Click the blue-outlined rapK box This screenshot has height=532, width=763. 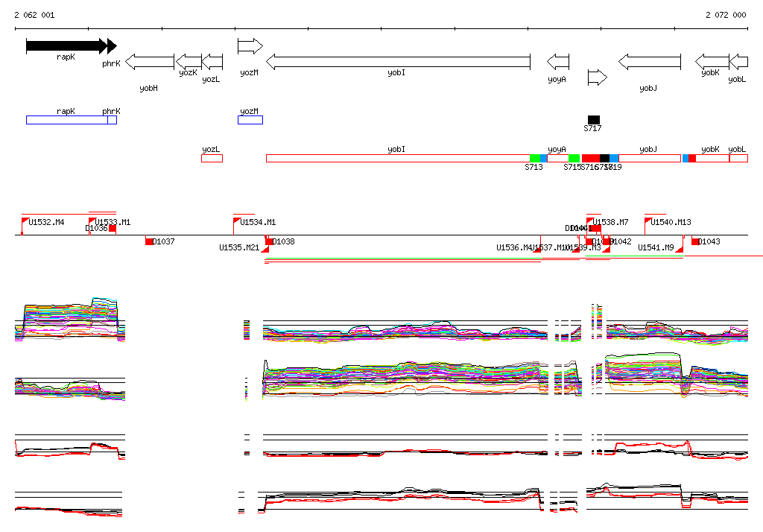(x=66, y=120)
